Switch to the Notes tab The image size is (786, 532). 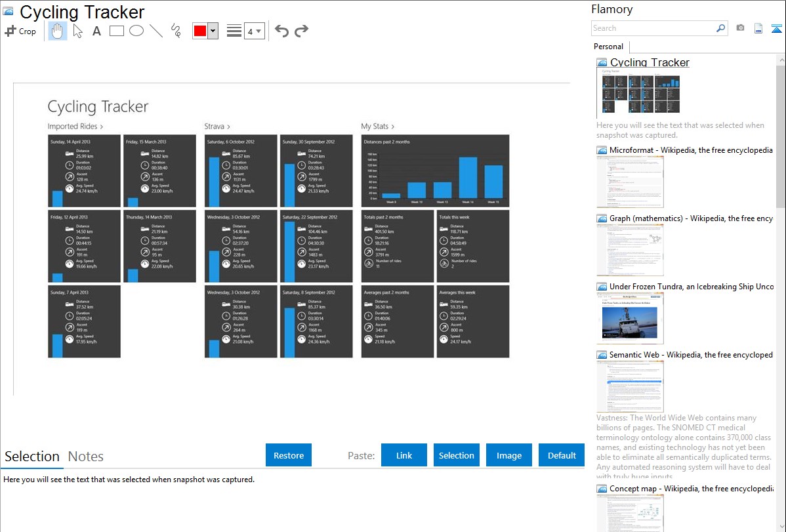(x=86, y=457)
